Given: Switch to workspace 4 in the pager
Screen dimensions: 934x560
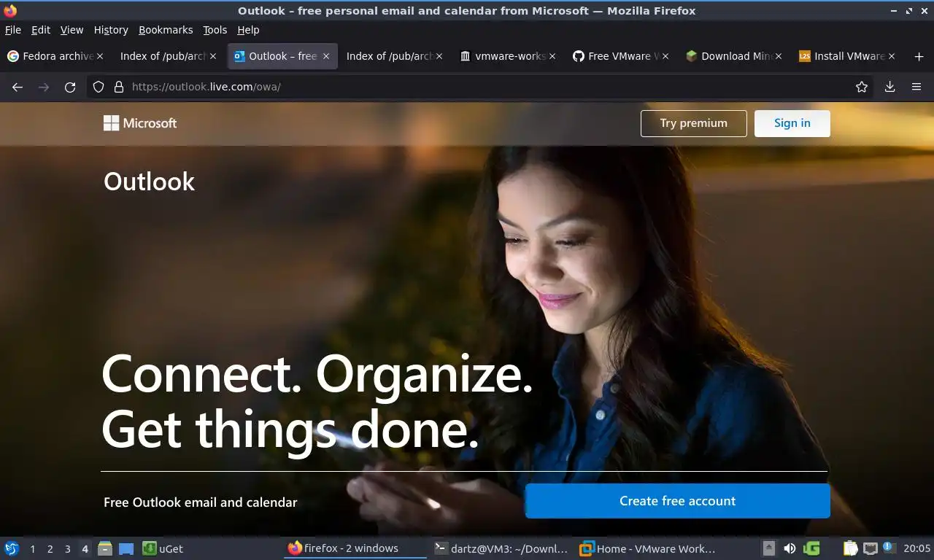Looking at the screenshot, I should 85,549.
